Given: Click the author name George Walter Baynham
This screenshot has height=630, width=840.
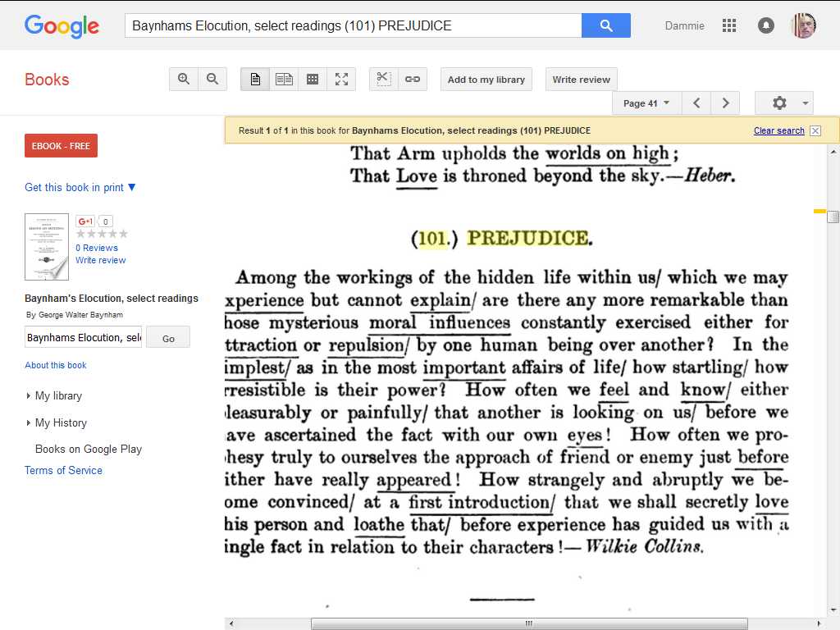Looking at the screenshot, I should click(x=80, y=315).
